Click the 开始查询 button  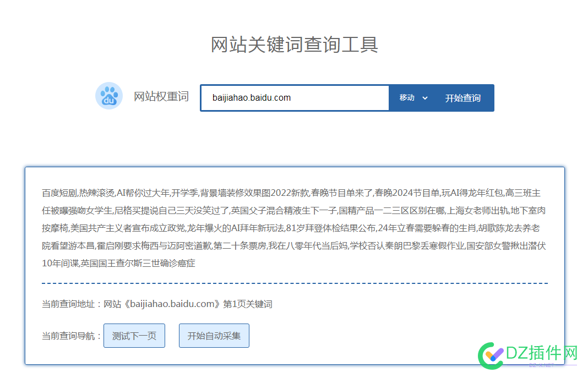(x=463, y=98)
